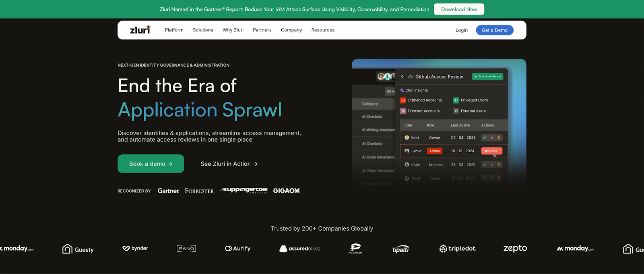Click the Gartner logo under Recognized By
This screenshot has height=274, width=644.
168,191
